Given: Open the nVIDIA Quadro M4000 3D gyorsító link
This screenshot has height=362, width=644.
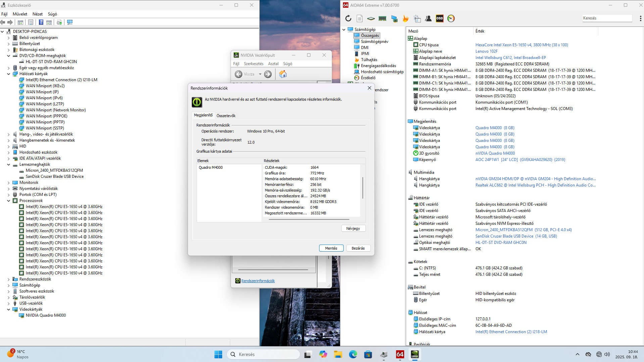Looking at the screenshot, I should click(495, 153).
